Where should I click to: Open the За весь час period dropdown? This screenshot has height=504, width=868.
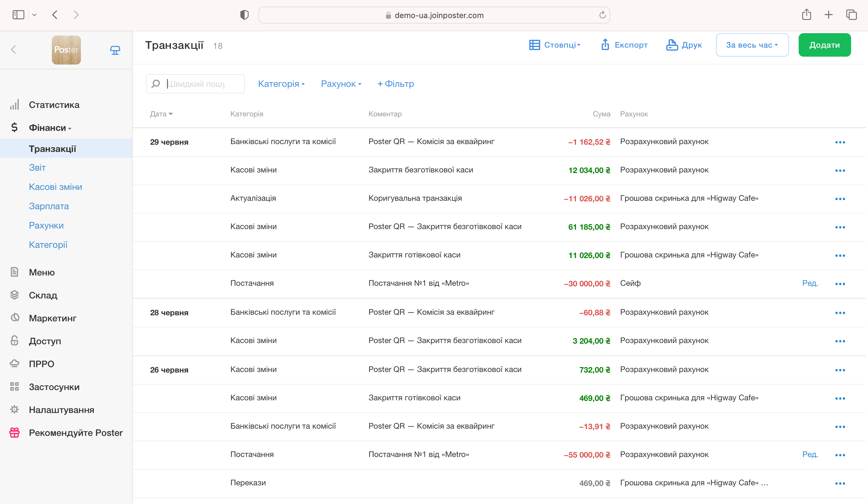(x=752, y=45)
